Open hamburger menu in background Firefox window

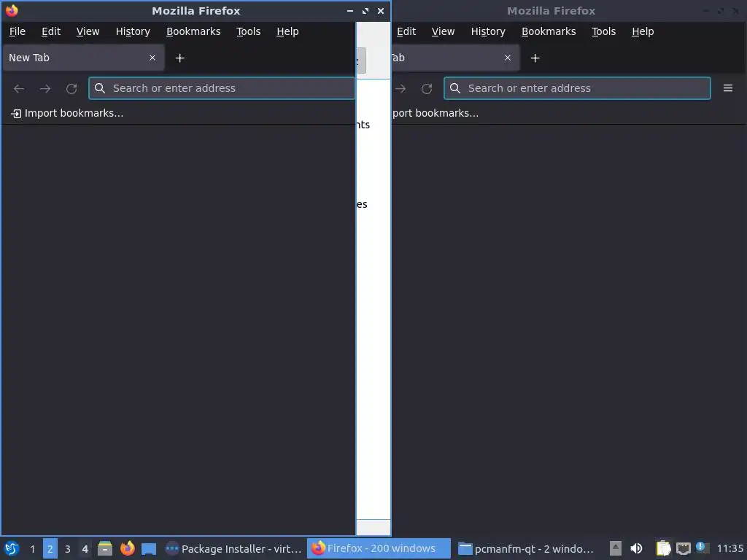click(x=728, y=88)
